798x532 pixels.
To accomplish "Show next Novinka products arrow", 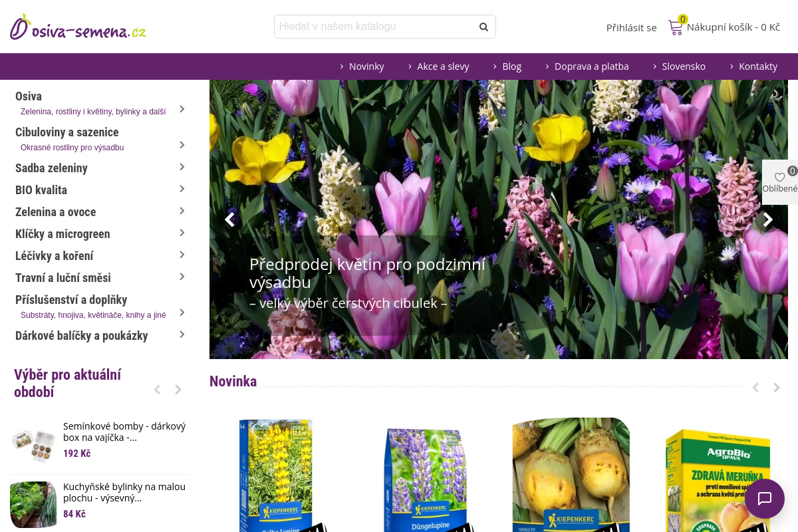I will pyautogui.click(x=776, y=388).
